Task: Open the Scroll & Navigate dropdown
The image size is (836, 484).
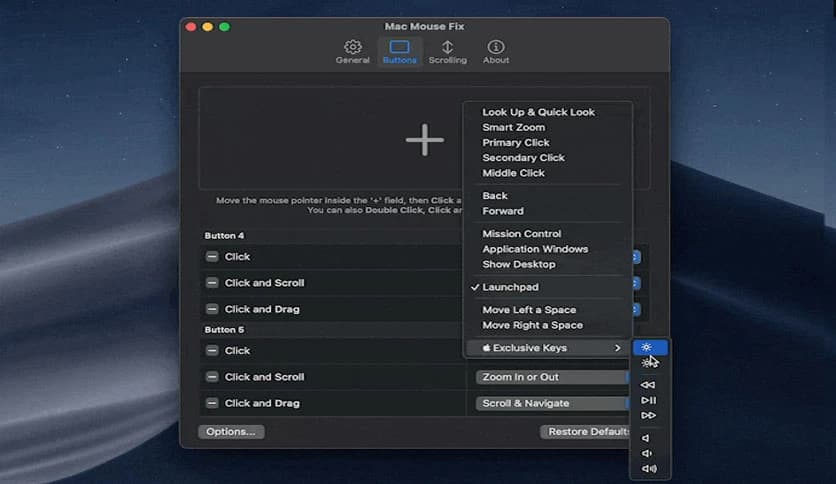Action: coord(553,404)
